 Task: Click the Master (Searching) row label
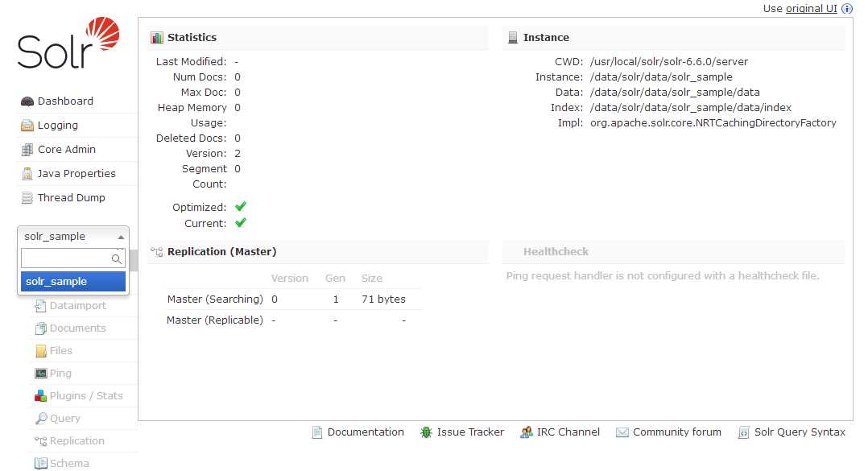(x=215, y=300)
